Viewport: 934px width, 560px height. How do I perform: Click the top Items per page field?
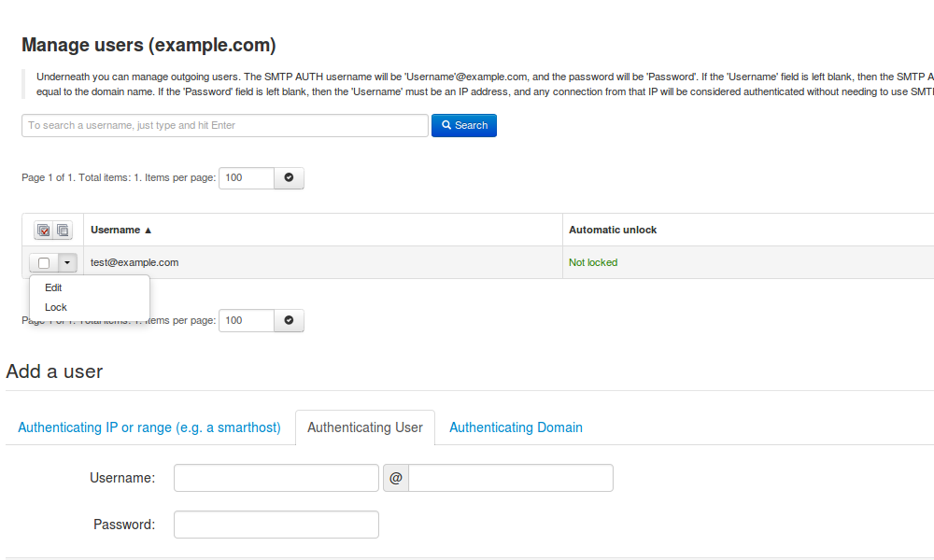pyautogui.click(x=246, y=178)
